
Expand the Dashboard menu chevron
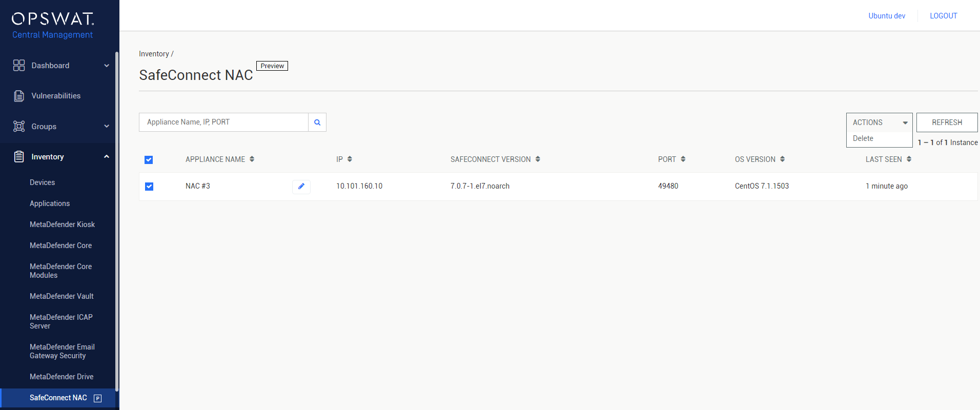click(x=107, y=66)
